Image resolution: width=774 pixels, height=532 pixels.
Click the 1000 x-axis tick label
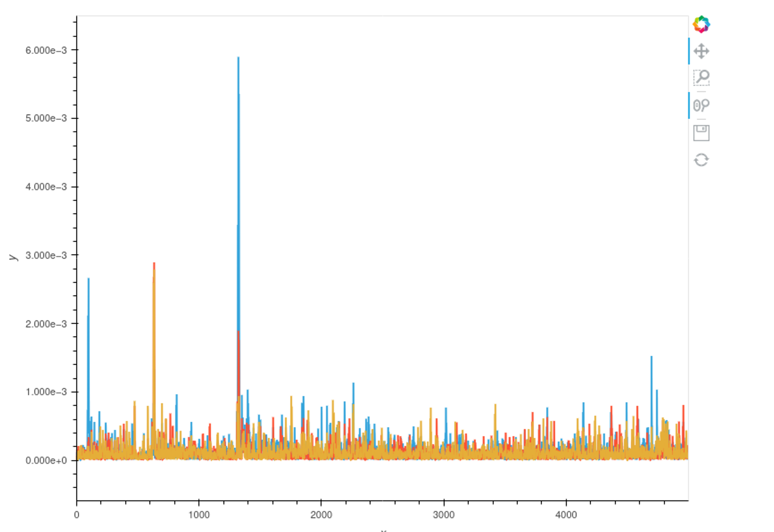tap(199, 515)
